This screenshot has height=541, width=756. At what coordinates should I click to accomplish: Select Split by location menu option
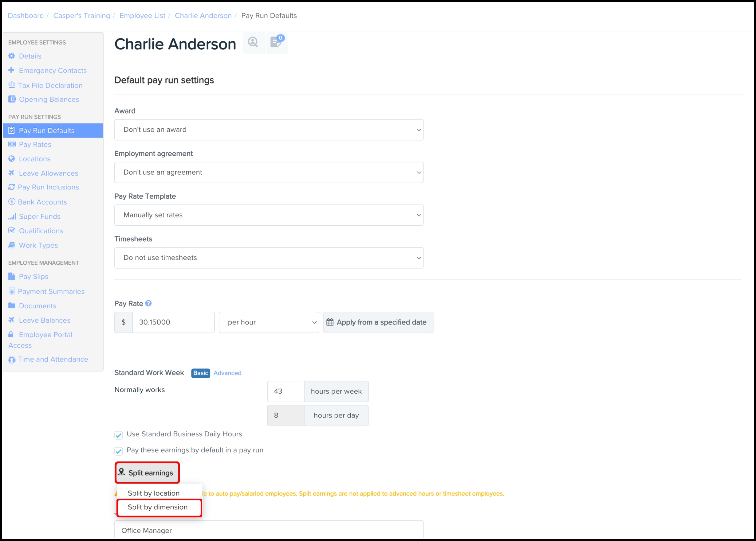coord(154,493)
